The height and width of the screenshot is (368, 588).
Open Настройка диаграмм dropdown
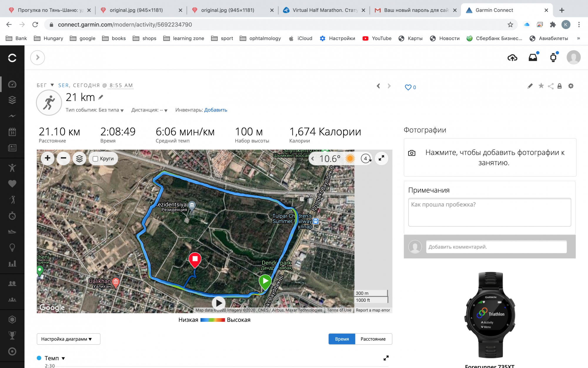68,339
